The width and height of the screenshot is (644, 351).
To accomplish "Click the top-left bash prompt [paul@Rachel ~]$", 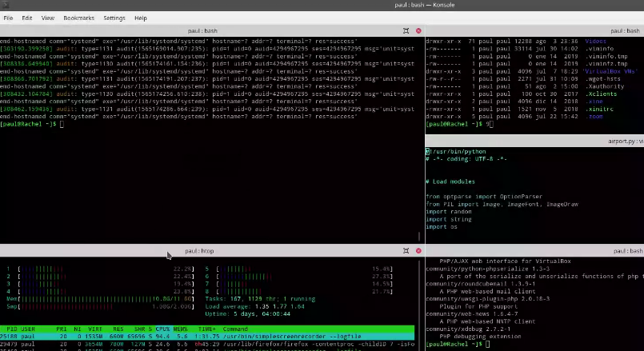I will click(x=28, y=124).
